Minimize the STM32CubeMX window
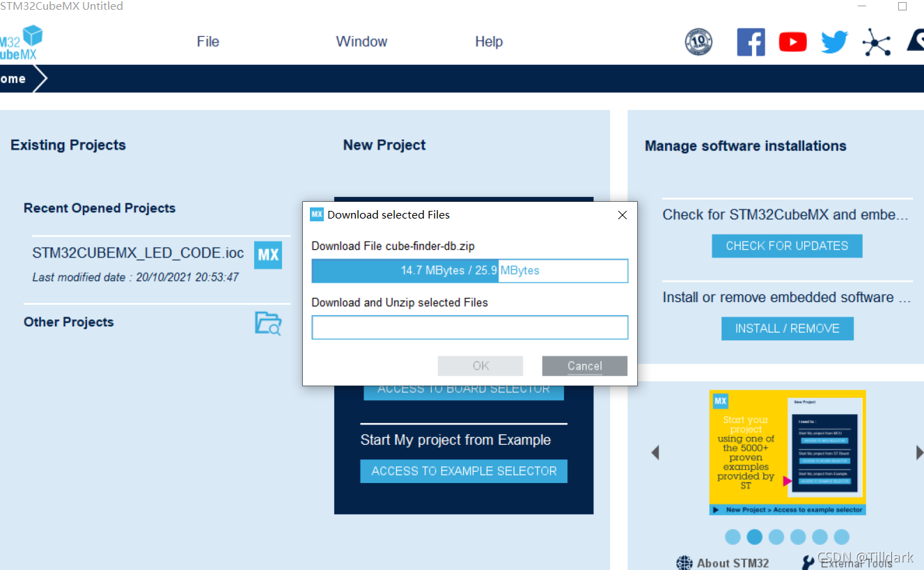924x570 pixels. pyautogui.click(x=863, y=6)
